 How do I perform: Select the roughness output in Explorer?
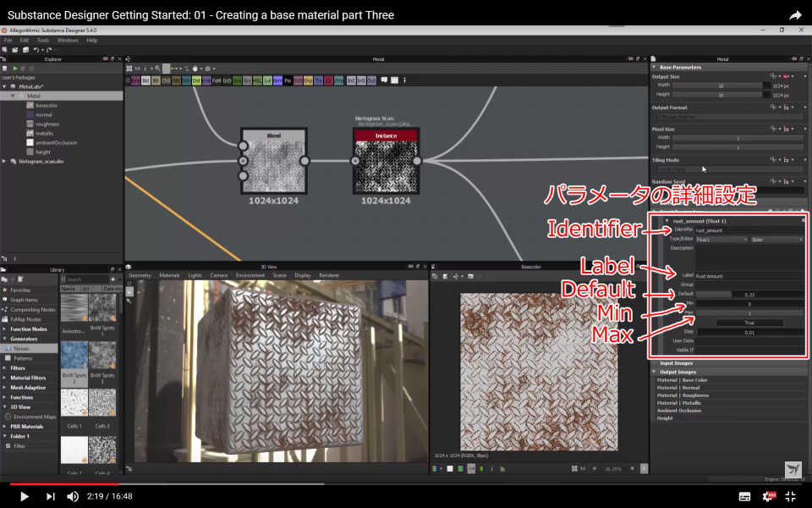pyautogui.click(x=47, y=124)
